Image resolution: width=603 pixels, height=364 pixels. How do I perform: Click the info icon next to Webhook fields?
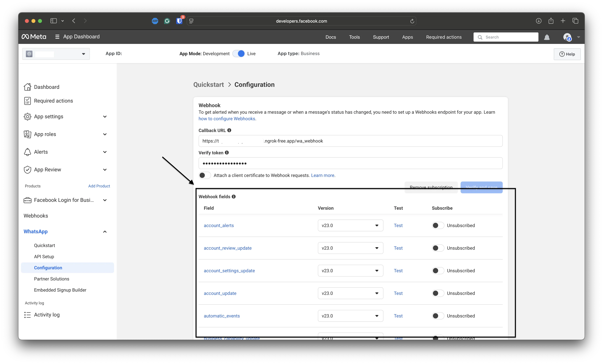tap(234, 197)
